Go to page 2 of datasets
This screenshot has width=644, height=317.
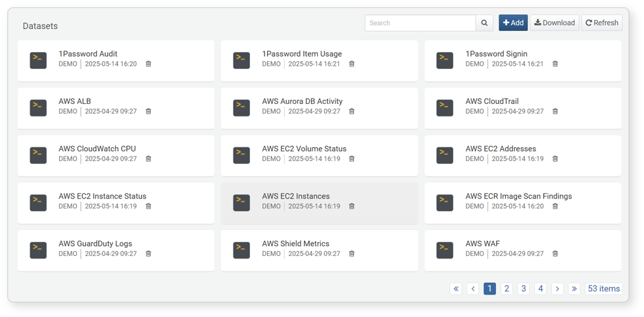(x=507, y=289)
